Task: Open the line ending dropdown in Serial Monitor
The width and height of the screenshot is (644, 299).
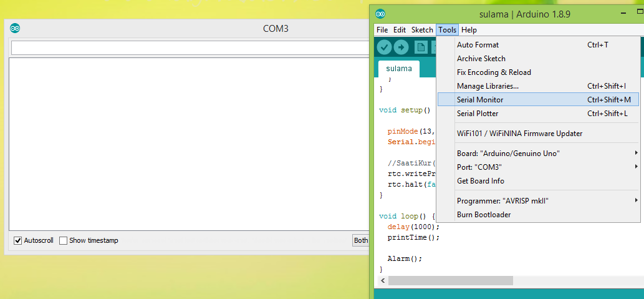Action: click(360, 240)
